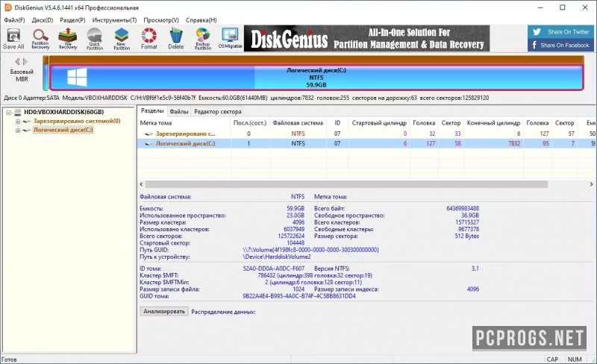The image size is (597, 364).
Task: Launch the File Recovery tool
Action: pyautogui.click(x=68, y=39)
